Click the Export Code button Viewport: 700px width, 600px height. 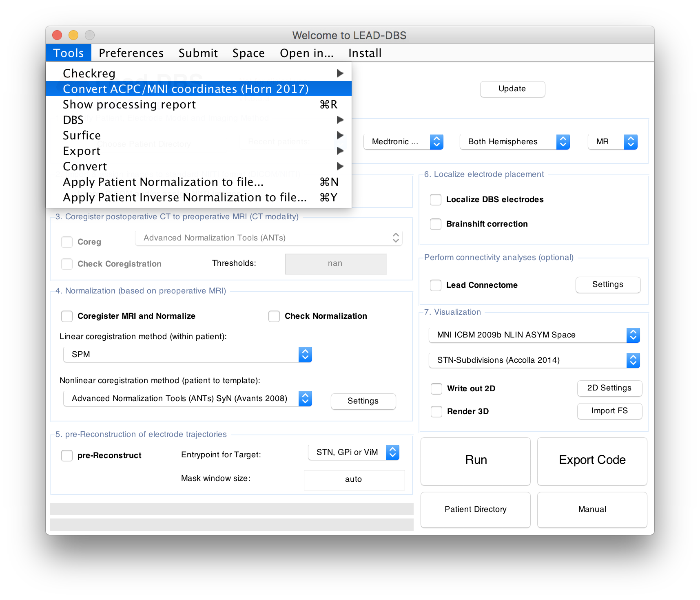(x=592, y=461)
